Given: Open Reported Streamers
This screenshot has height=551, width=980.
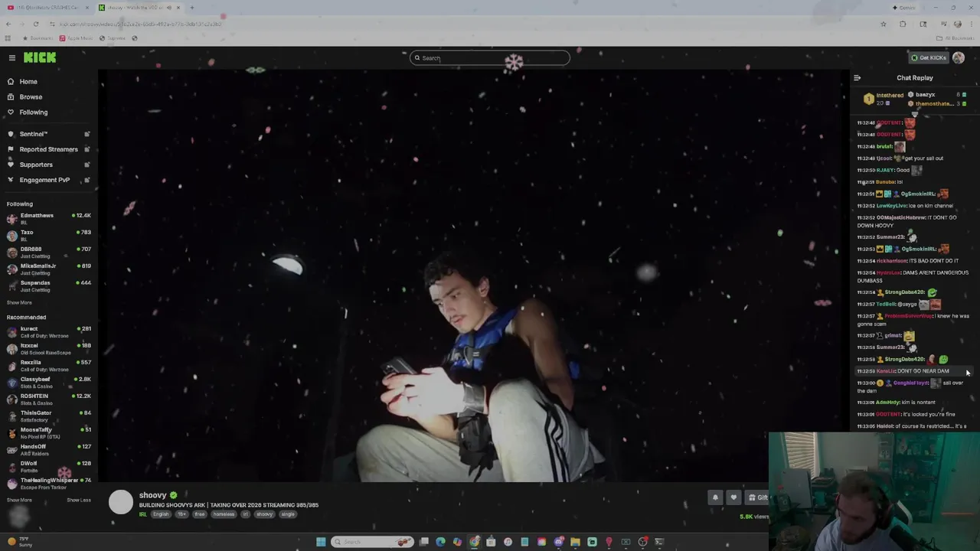Looking at the screenshot, I should pos(48,149).
